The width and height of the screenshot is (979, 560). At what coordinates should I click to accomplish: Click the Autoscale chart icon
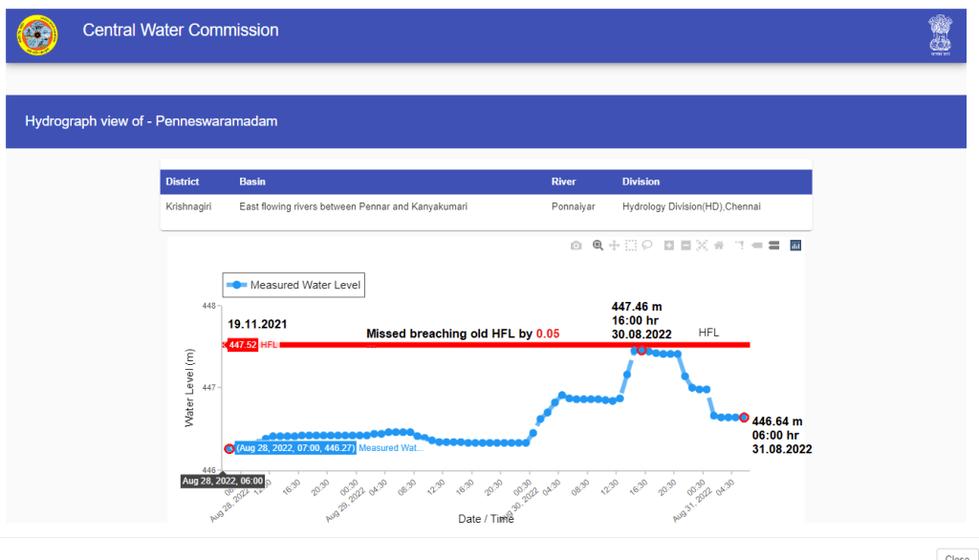point(702,246)
